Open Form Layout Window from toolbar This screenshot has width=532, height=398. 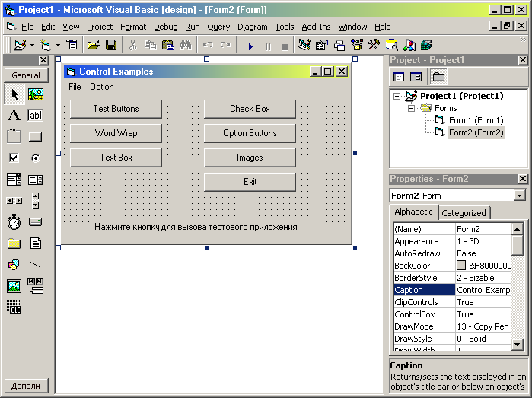coord(339,45)
